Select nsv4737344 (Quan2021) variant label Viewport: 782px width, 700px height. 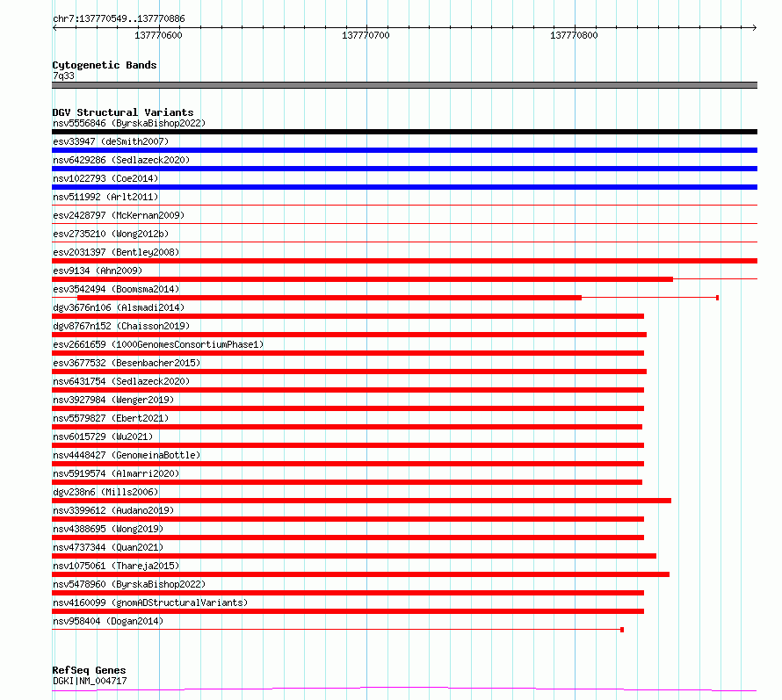(108, 547)
